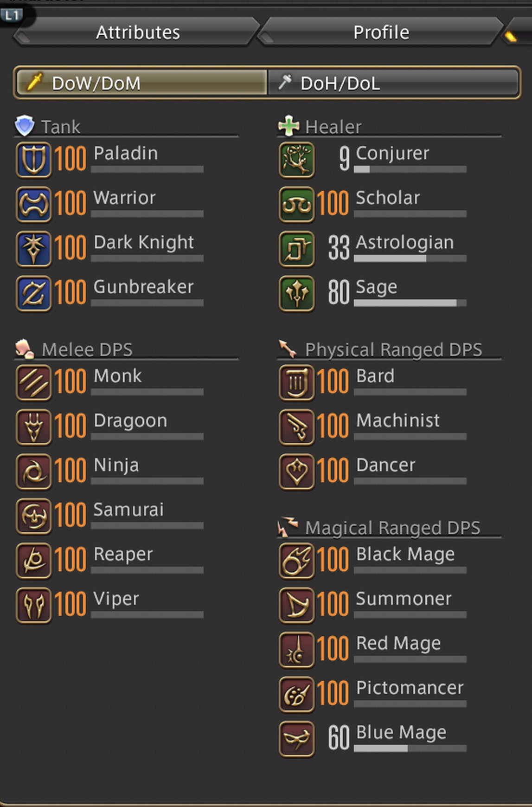Switch to the DoH/DoL toggle
The width and height of the screenshot is (532, 807).
click(x=393, y=83)
